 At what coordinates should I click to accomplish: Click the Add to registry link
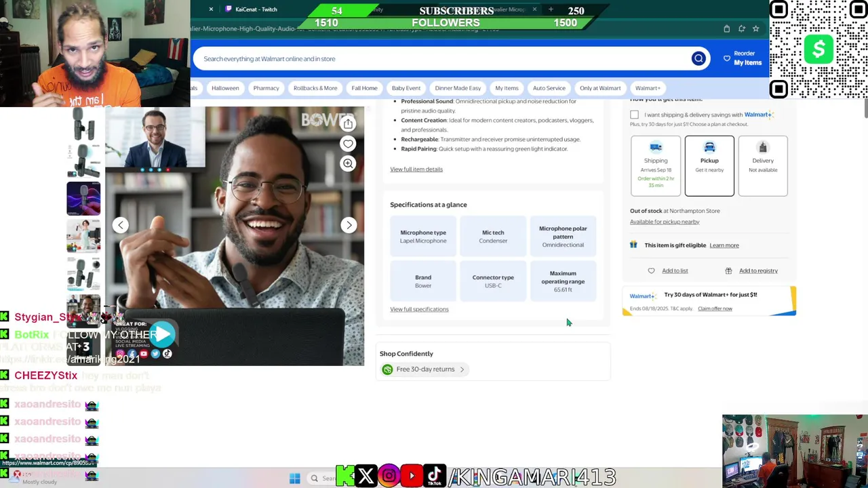[758, 270]
